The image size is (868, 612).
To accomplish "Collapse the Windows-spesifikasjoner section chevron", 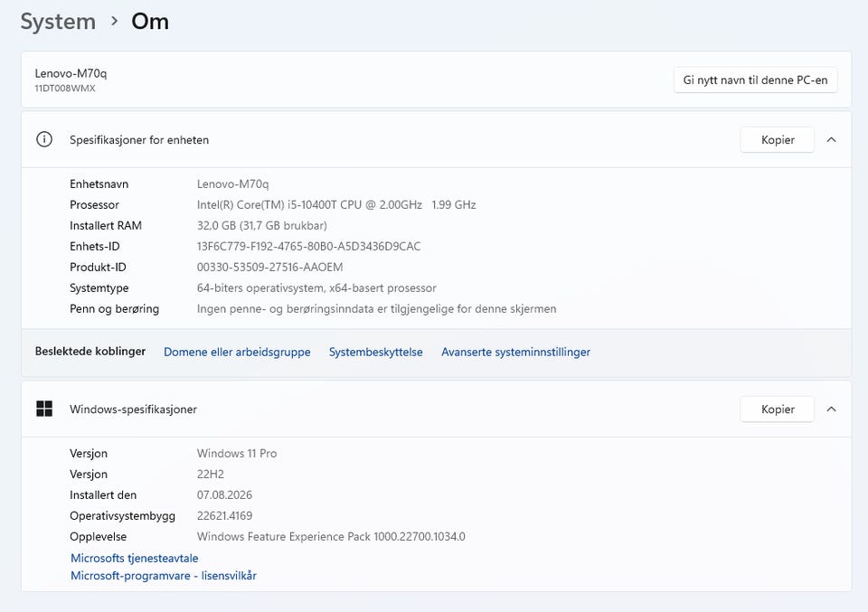I will coord(831,410).
